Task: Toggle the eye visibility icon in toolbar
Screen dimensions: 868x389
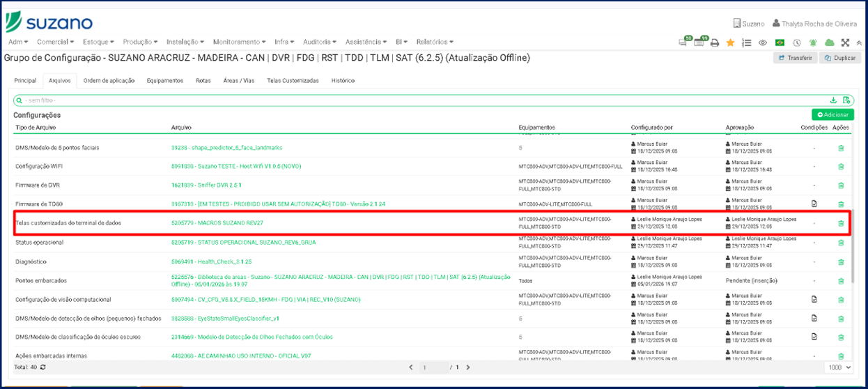Action: click(x=763, y=43)
